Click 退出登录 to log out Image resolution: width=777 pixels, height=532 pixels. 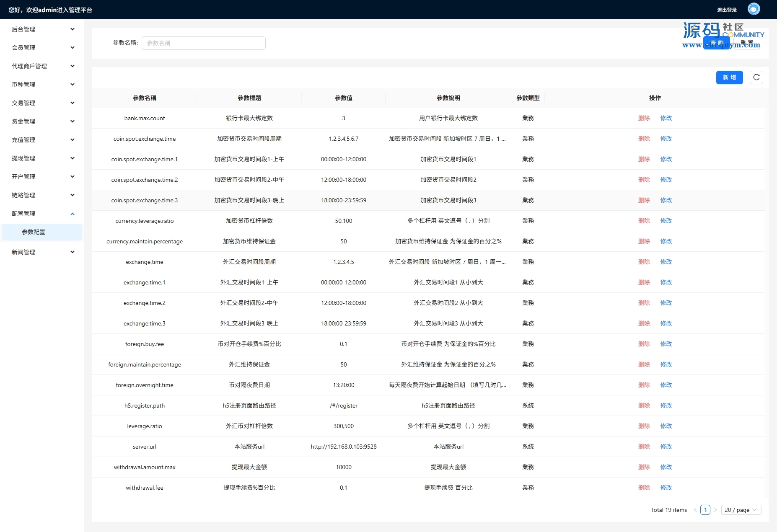click(x=727, y=10)
